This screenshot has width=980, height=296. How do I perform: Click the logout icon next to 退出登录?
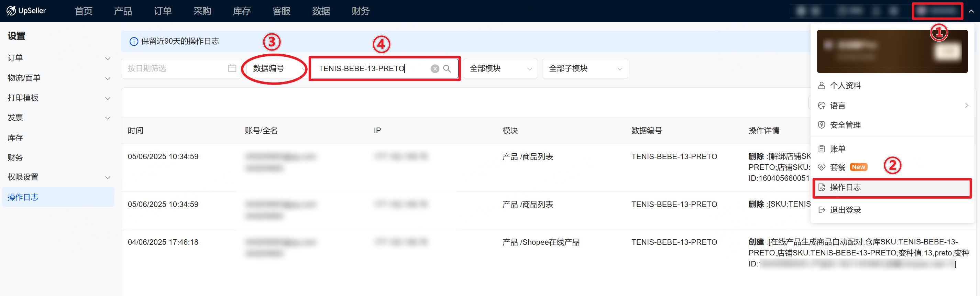821,210
